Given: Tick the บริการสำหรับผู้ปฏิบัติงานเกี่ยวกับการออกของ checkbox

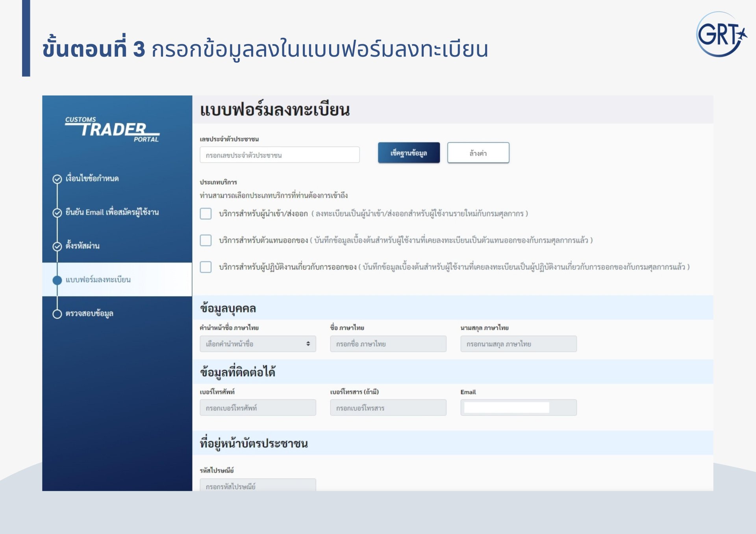Looking at the screenshot, I should coord(206,267).
